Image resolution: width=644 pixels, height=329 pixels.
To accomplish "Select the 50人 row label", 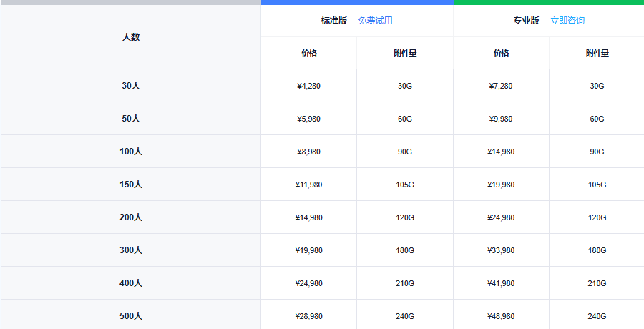I will tap(131, 119).
